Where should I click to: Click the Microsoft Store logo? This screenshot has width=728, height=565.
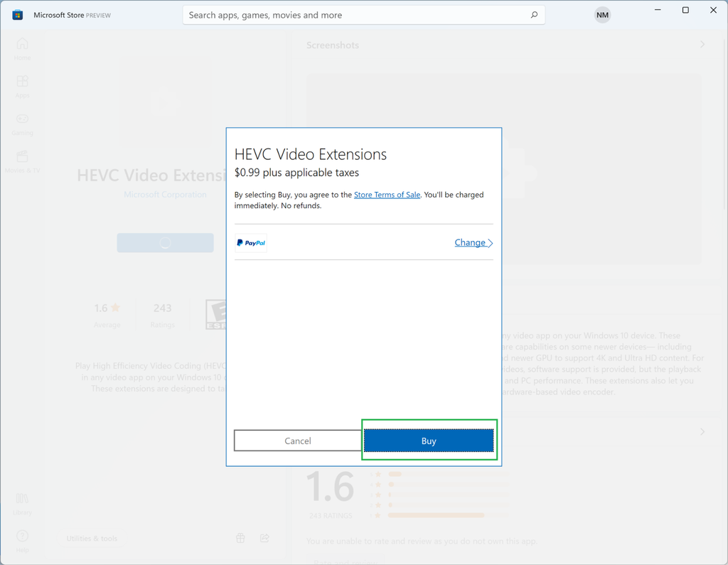(x=17, y=14)
